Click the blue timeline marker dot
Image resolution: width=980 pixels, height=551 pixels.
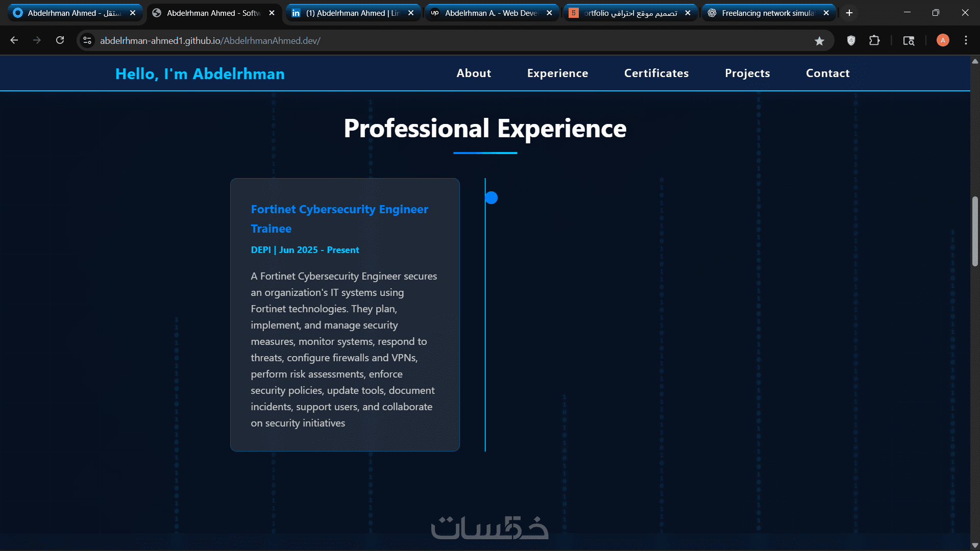[491, 197]
